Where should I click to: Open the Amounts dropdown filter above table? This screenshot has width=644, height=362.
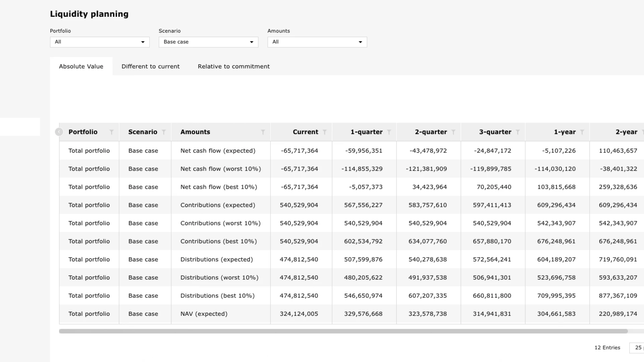[317, 42]
